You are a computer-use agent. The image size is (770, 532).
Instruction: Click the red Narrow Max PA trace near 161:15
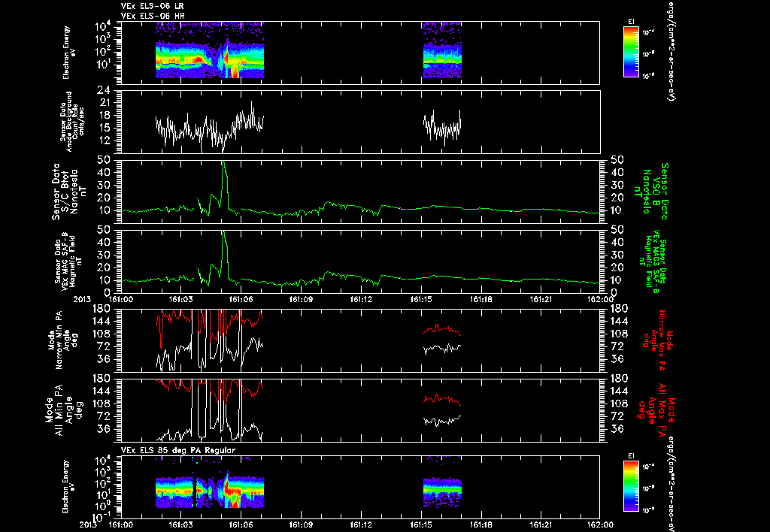[442, 329]
